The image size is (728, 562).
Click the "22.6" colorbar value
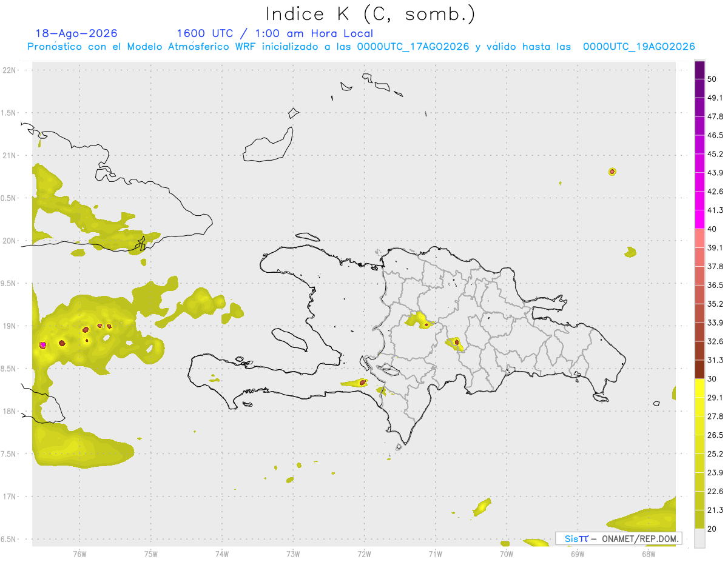pyautogui.click(x=715, y=492)
